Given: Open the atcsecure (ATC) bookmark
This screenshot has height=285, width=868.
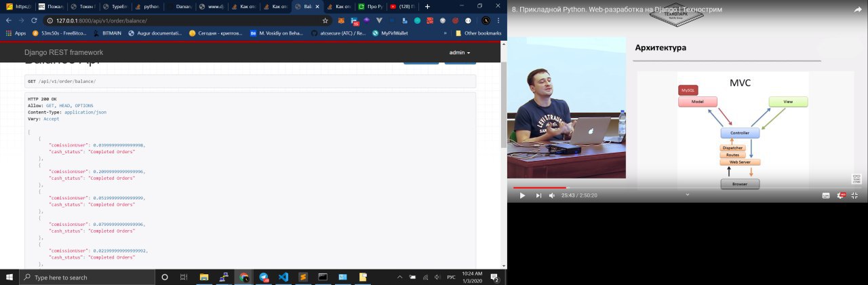Looking at the screenshot, I should click(338, 33).
